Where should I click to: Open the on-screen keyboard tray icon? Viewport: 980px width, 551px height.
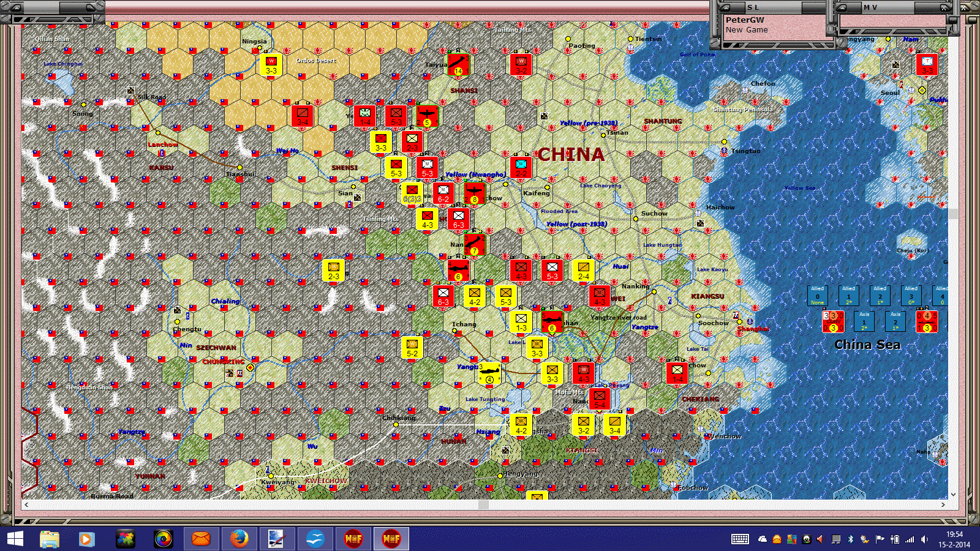[x=740, y=539]
